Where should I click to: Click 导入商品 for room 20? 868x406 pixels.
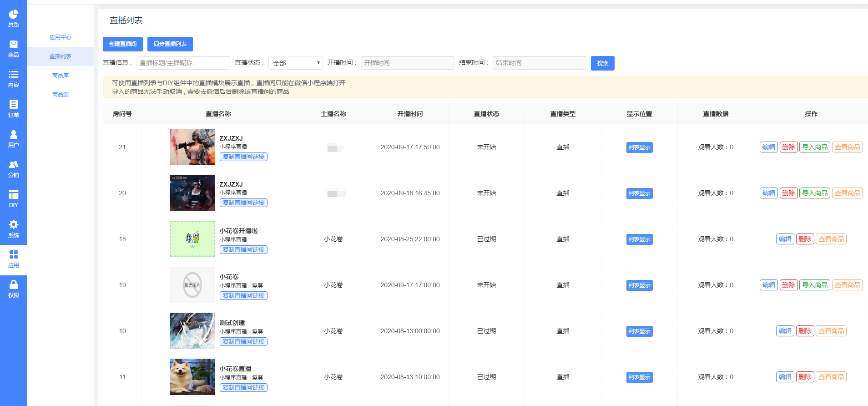pos(815,193)
